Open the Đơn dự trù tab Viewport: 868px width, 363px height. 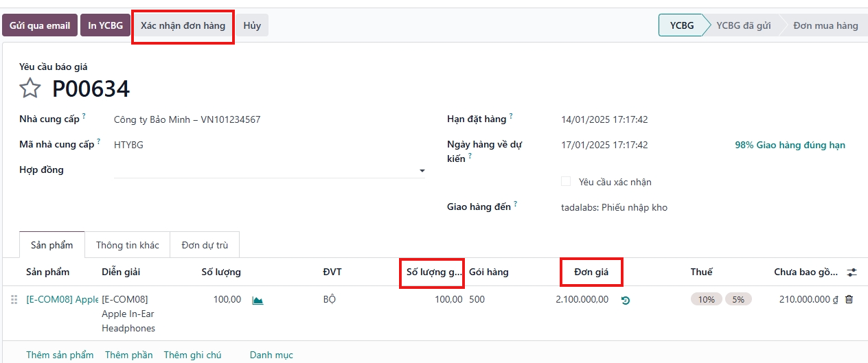point(205,245)
